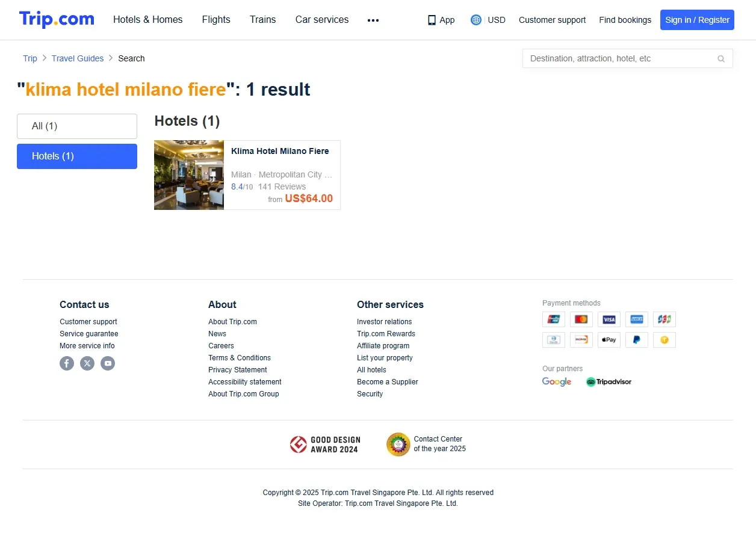The height and width of the screenshot is (554, 756).
Task: Click the Google partner logo
Action: (x=557, y=382)
